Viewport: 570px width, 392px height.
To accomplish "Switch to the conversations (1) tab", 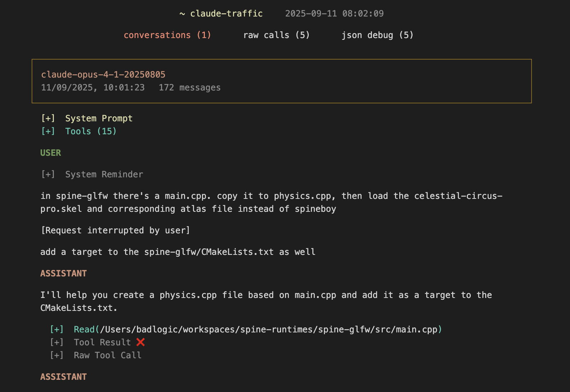I will click(167, 35).
